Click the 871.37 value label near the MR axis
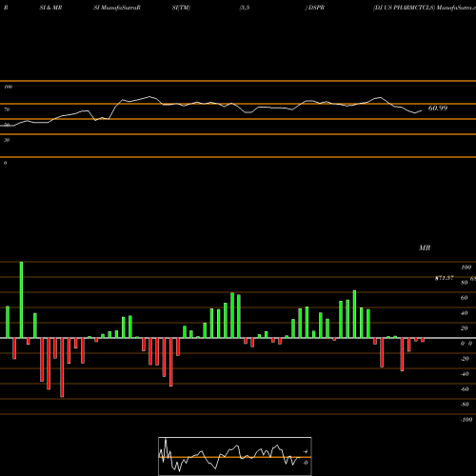Screen dimensions: 476x476 (445, 278)
